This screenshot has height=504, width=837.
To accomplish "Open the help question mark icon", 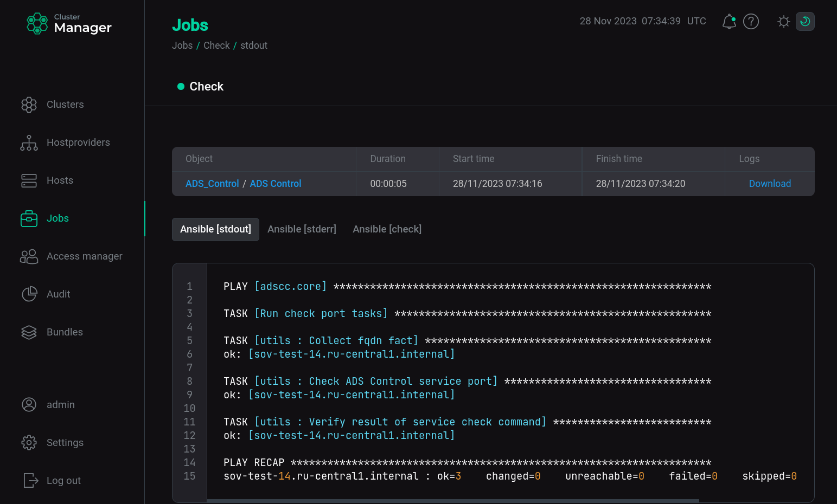I will (x=751, y=22).
